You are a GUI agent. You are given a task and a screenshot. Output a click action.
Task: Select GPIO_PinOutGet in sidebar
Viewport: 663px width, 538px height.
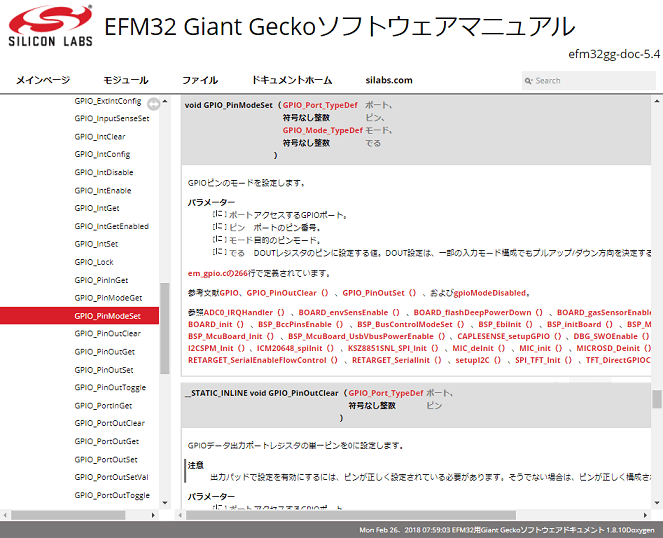click(104, 351)
